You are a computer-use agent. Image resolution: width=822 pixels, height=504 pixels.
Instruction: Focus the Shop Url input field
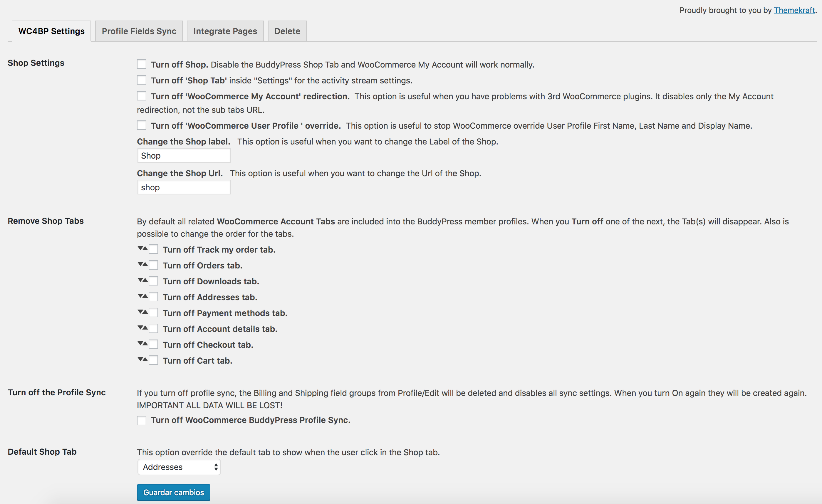point(184,187)
